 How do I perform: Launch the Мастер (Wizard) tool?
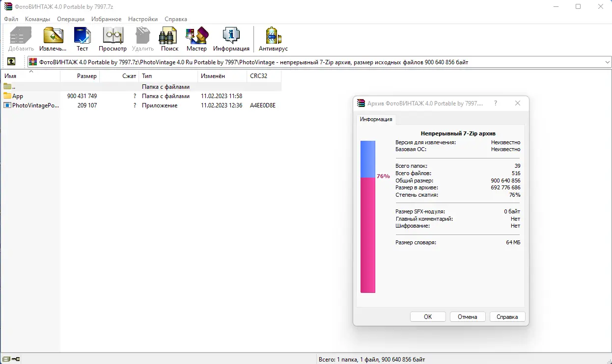196,35
